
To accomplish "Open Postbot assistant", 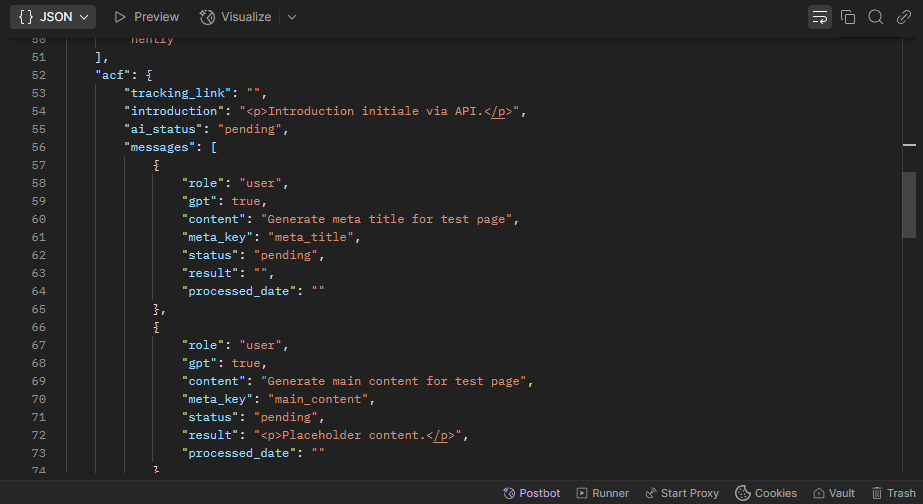I will click(x=532, y=493).
